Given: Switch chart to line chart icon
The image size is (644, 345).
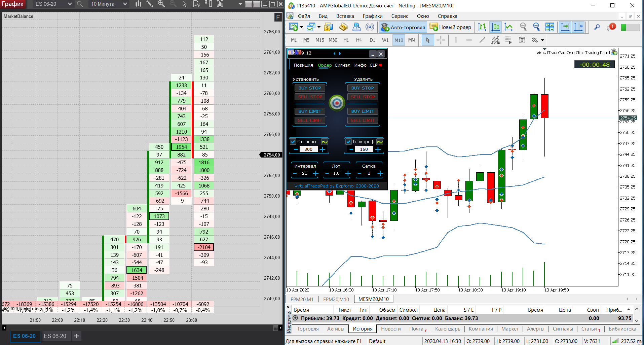Looking at the screenshot, I should [x=508, y=27].
